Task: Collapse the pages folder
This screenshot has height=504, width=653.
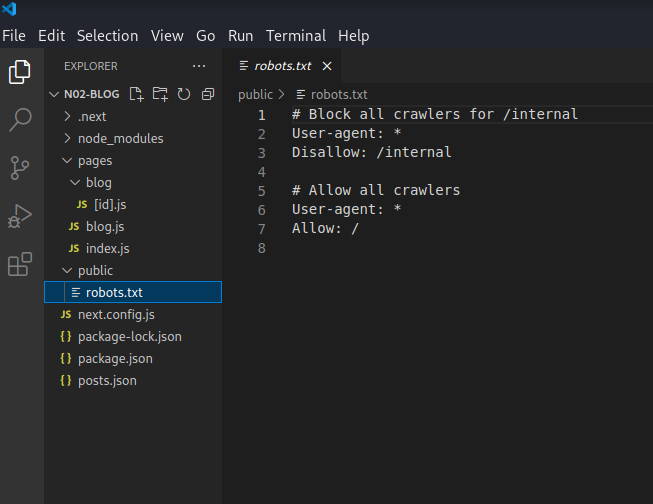Action: (x=95, y=160)
